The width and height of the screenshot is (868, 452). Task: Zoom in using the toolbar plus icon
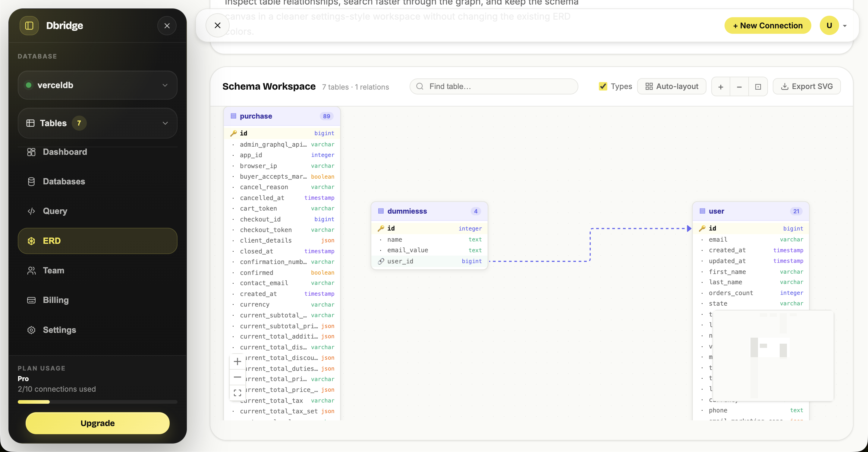(720, 87)
